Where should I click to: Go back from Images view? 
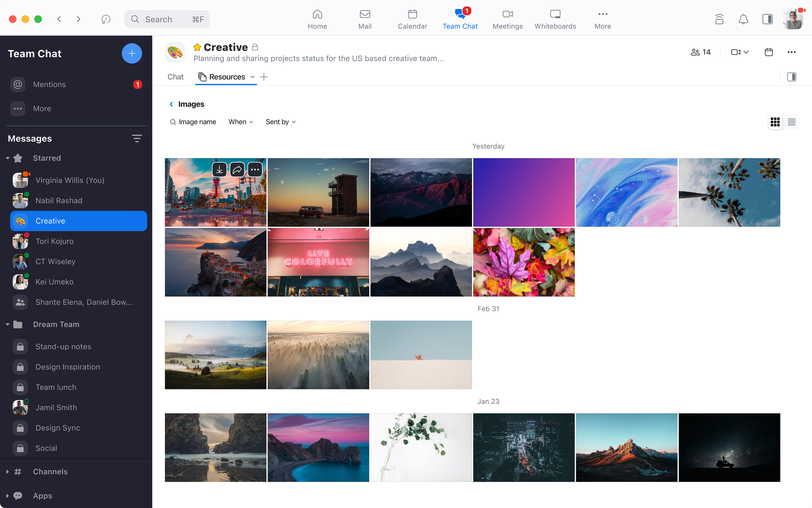171,104
